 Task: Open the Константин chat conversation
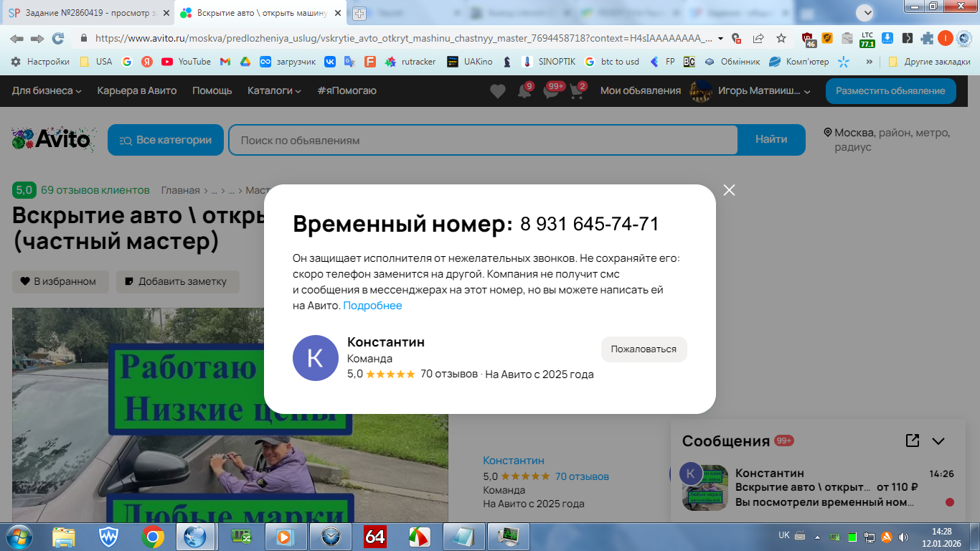(818, 487)
